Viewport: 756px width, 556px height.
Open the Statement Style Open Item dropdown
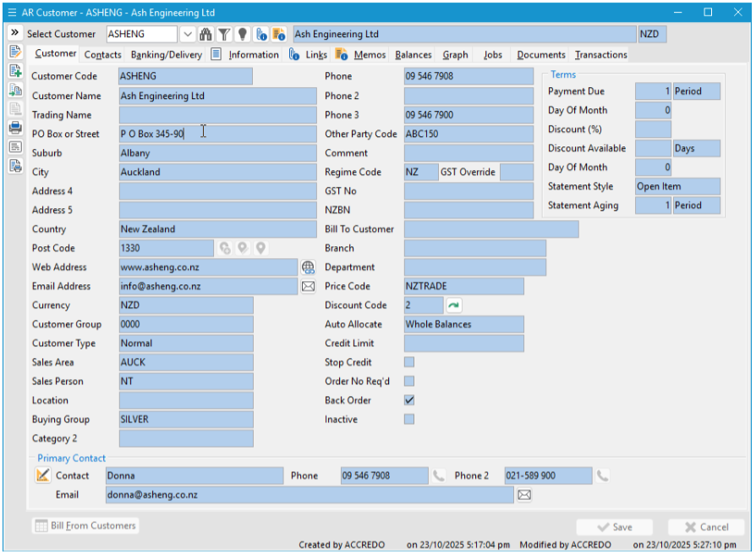point(677,186)
